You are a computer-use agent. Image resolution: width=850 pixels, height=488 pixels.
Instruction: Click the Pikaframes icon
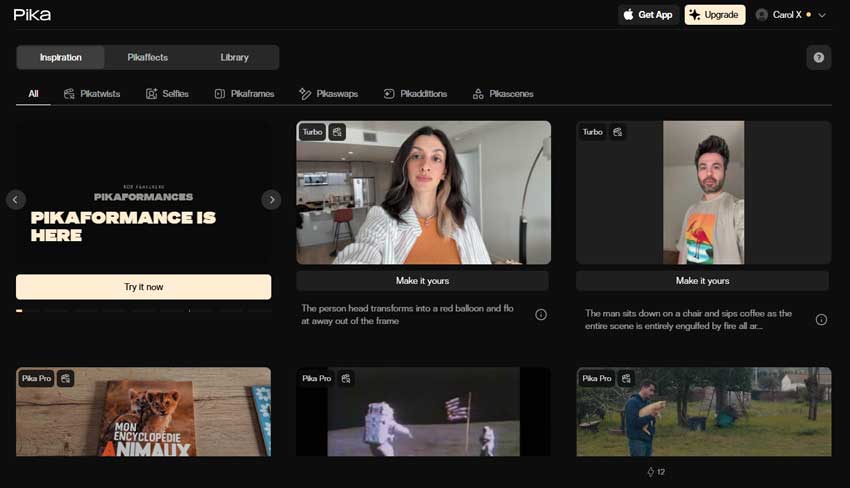[220, 94]
